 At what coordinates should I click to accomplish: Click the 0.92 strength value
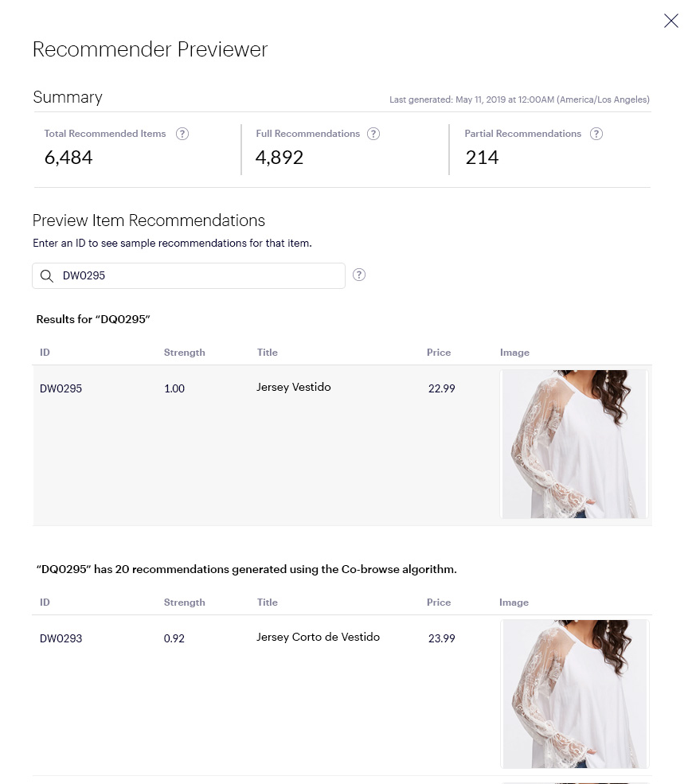174,638
